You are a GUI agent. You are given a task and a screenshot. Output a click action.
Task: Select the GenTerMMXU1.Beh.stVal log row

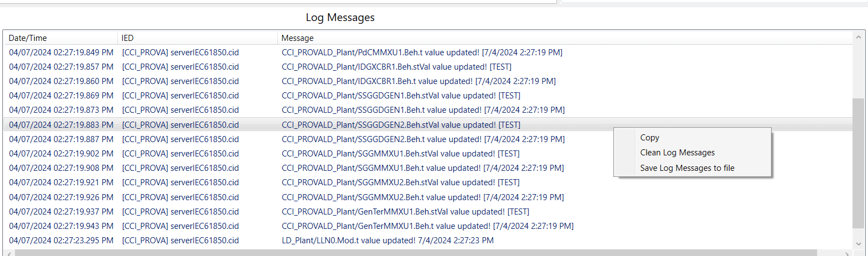428,211
